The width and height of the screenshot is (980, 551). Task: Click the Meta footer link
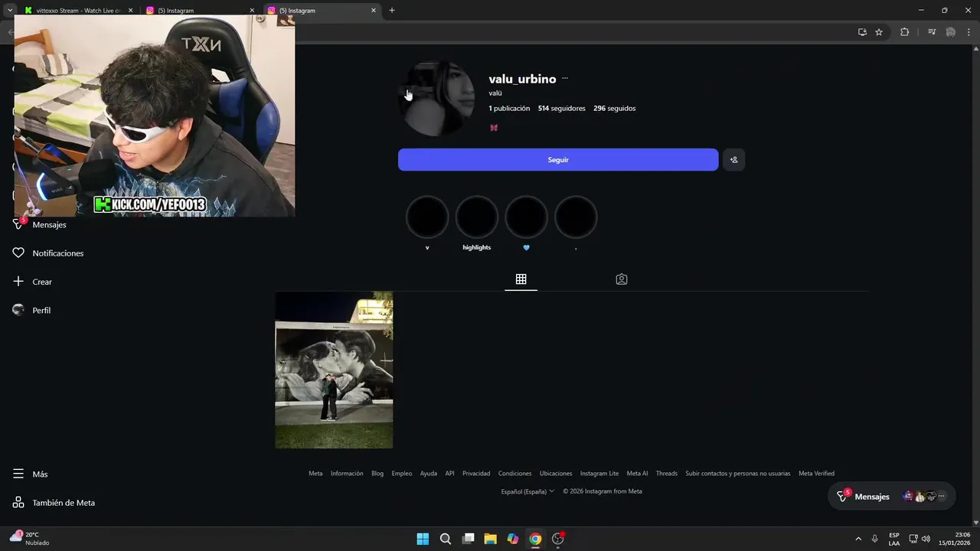coord(315,474)
